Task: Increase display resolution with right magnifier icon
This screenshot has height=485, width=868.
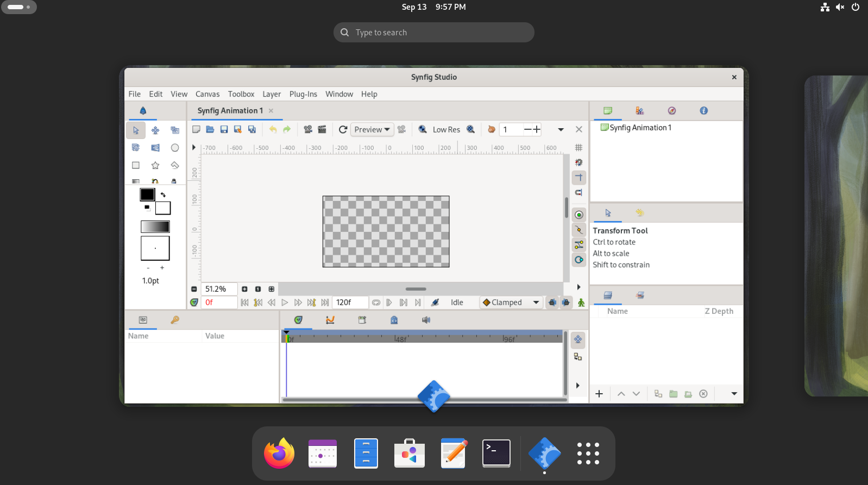Action: [471, 129]
